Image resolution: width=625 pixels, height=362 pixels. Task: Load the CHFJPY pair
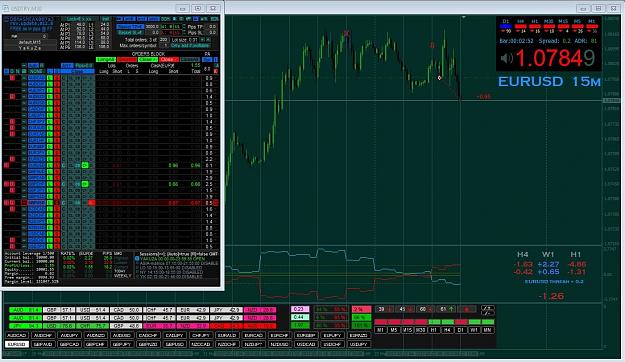pos(201,335)
